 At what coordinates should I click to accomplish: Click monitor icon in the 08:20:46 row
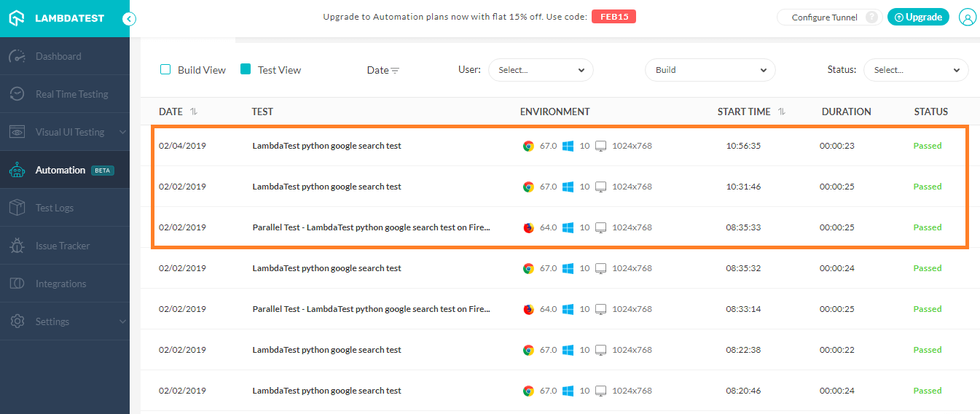[601, 391]
